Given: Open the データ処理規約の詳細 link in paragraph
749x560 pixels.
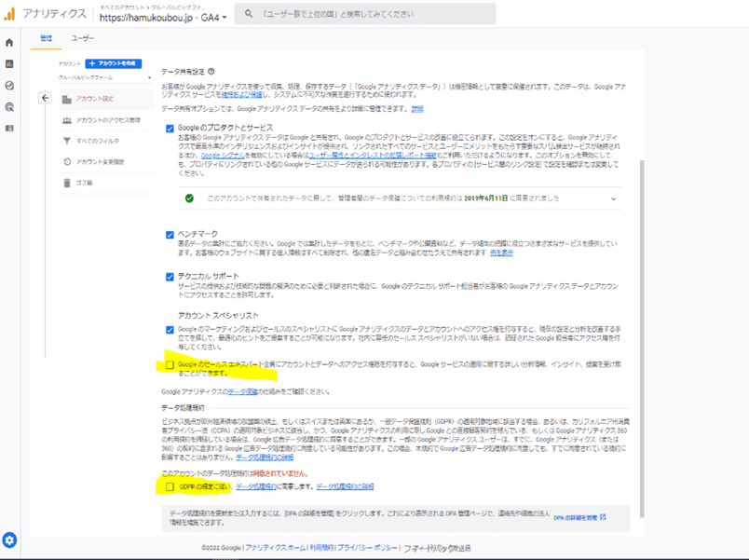Looking at the screenshot, I should click(x=265, y=458).
